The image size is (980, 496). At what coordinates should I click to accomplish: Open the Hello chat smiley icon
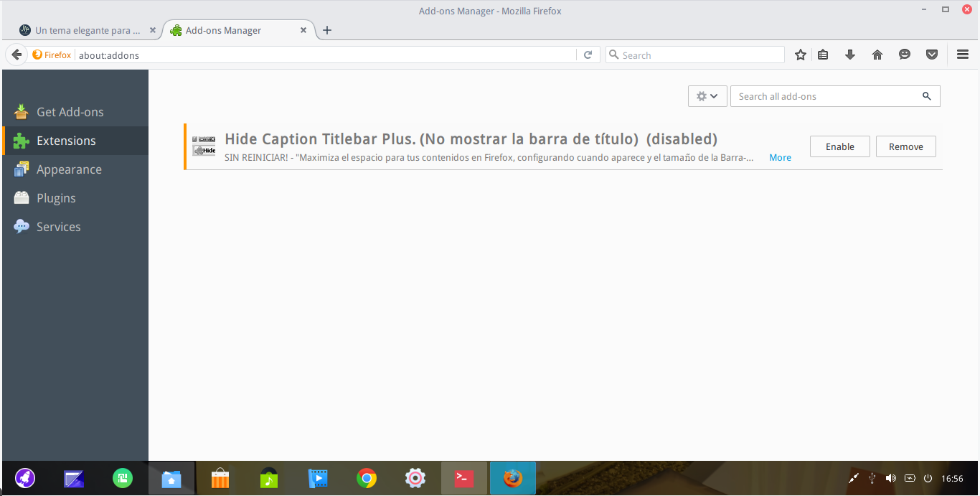pyautogui.click(x=905, y=55)
